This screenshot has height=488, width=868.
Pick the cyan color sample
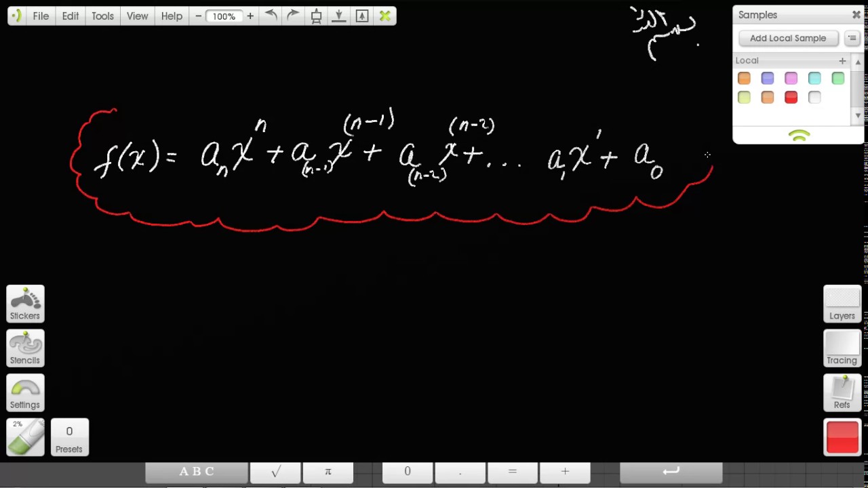(x=814, y=79)
